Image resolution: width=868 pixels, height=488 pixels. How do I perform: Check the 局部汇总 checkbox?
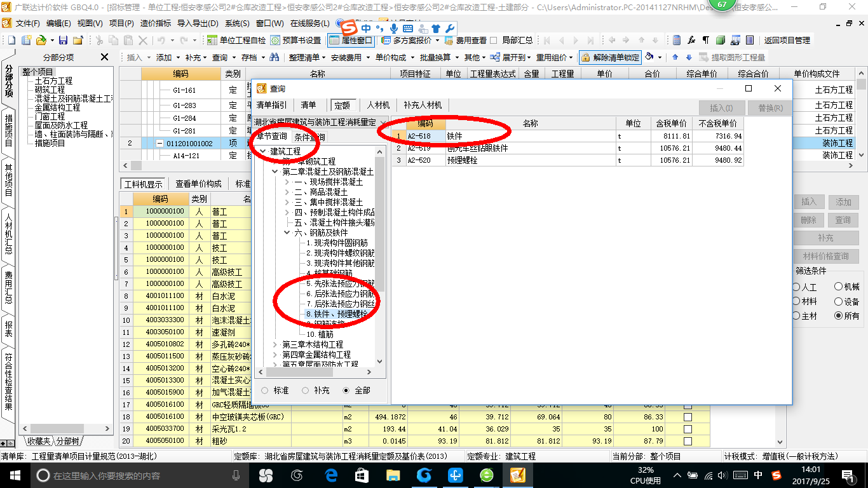click(x=494, y=40)
